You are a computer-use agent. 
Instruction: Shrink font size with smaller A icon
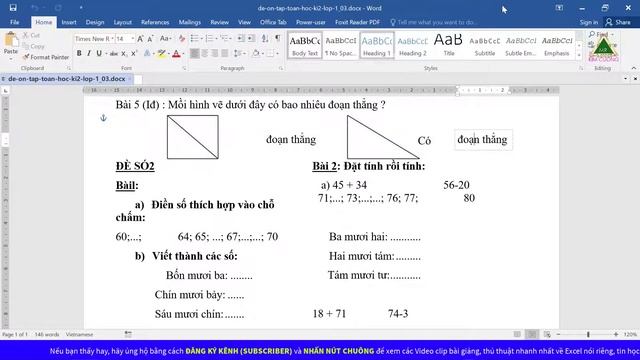[150, 39]
